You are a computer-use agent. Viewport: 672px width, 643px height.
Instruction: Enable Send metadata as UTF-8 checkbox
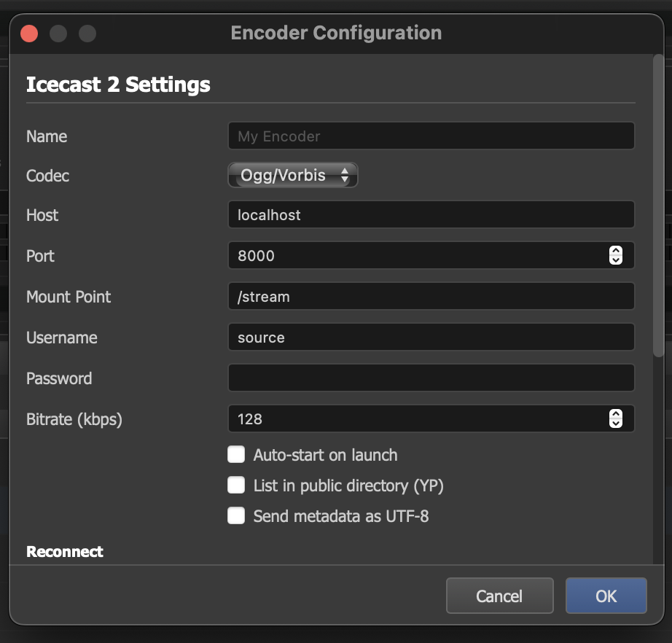click(236, 515)
